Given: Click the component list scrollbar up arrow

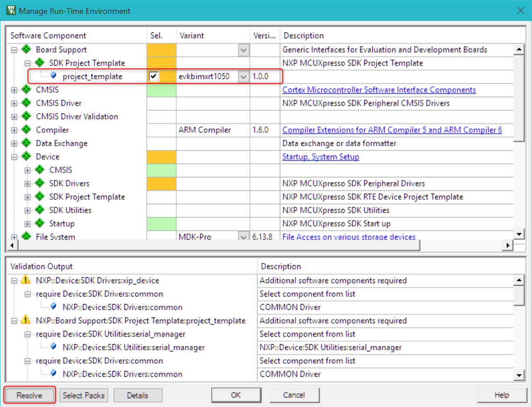Looking at the screenshot, I should (519, 49).
